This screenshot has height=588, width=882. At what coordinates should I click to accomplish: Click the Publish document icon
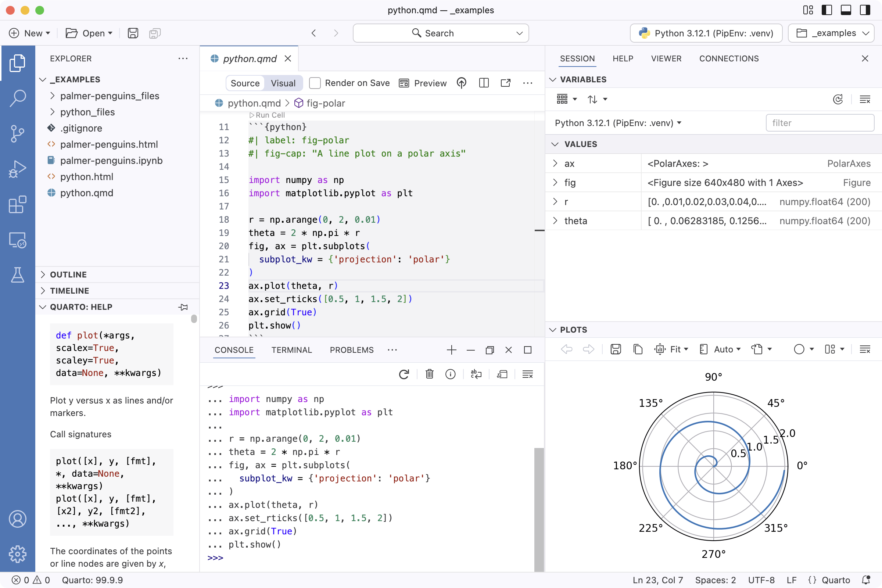461,83
